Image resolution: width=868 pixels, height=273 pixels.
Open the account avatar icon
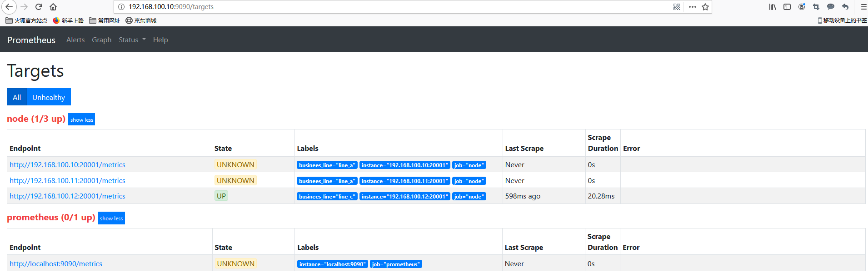(x=802, y=7)
